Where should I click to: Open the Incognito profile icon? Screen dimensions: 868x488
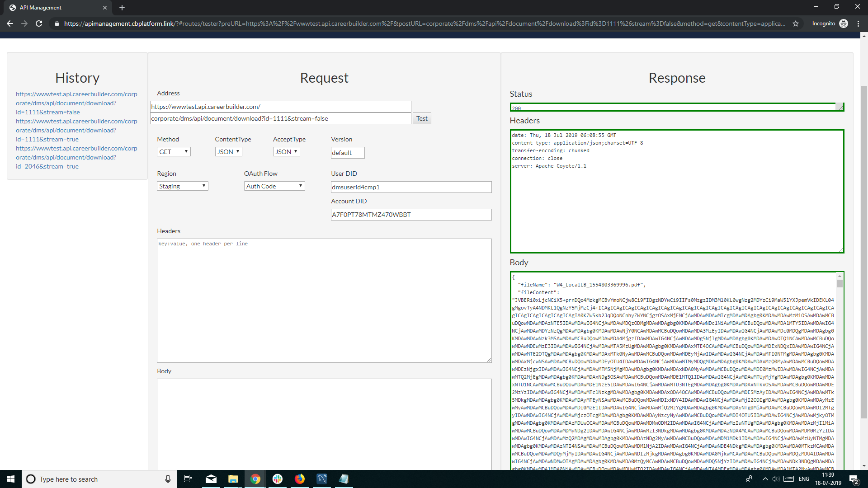(844, 23)
